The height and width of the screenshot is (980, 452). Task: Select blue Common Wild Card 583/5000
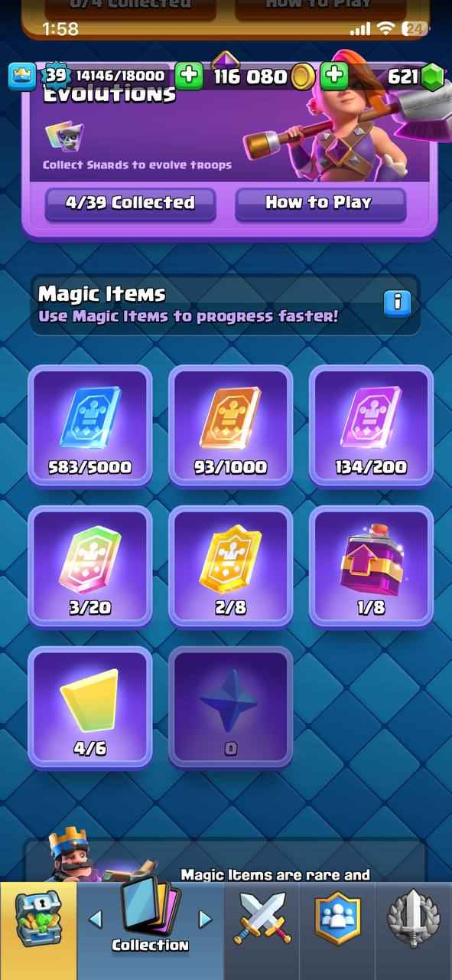[x=90, y=426]
